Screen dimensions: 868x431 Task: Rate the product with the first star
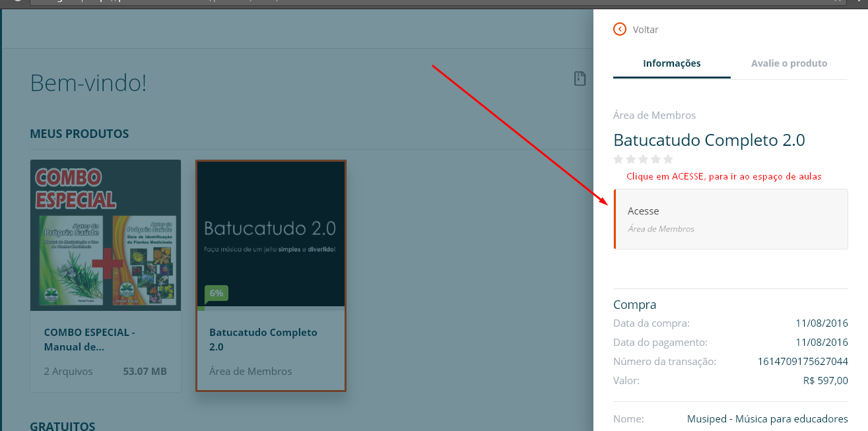tap(618, 159)
